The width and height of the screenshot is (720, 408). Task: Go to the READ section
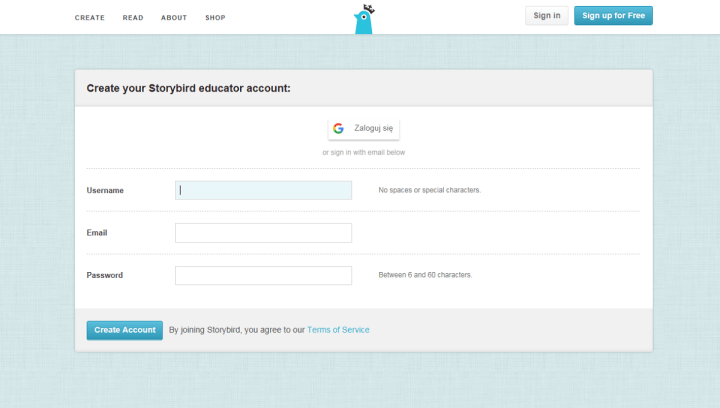tap(133, 18)
